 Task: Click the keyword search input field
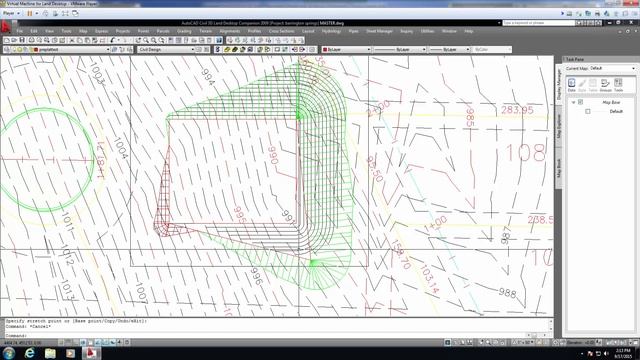(x=538, y=23)
